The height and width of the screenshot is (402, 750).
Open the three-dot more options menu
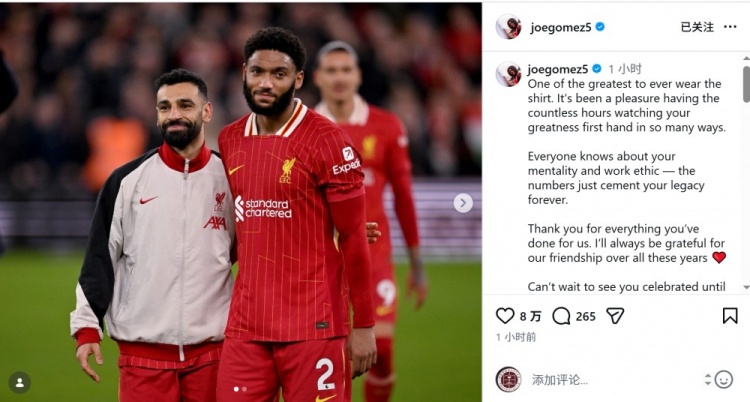tap(730, 27)
